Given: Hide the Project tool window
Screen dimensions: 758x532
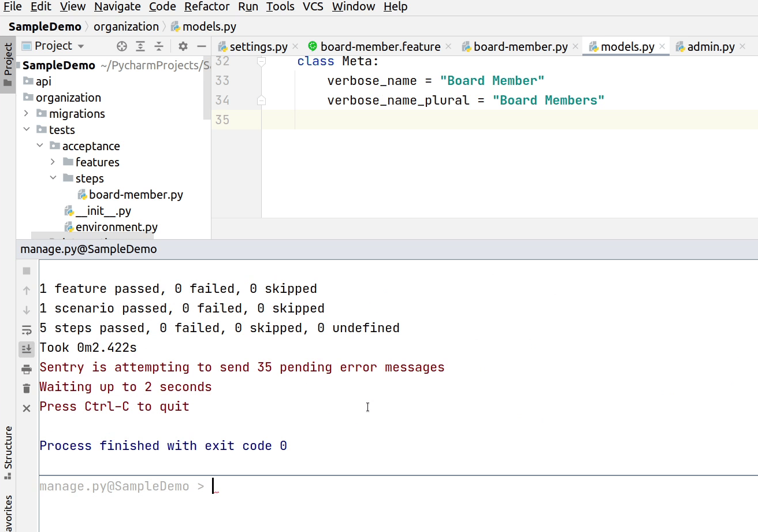Looking at the screenshot, I should [201, 46].
